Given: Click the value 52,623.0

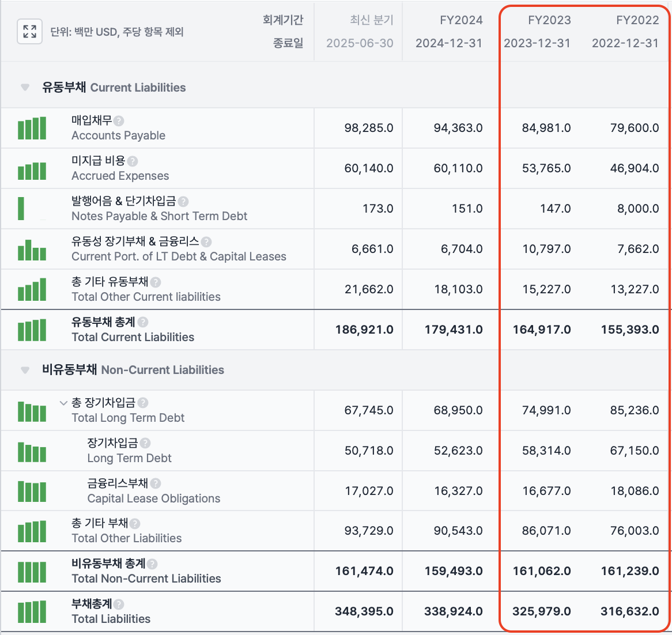Looking at the screenshot, I should pyautogui.click(x=458, y=451).
